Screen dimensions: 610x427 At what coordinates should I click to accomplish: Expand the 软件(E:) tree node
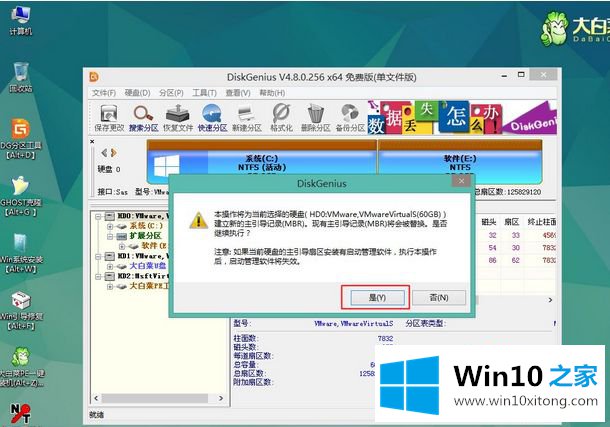pos(122,246)
